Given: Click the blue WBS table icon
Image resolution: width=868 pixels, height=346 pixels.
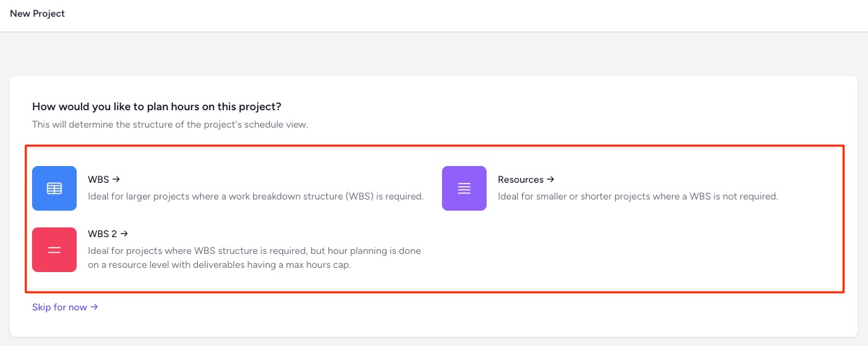Looking at the screenshot, I should [x=54, y=188].
